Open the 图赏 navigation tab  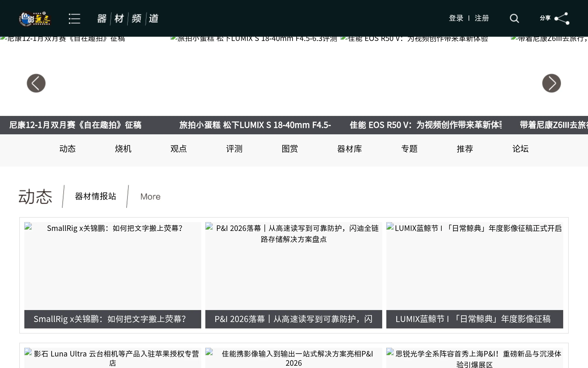(x=290, y=149)
